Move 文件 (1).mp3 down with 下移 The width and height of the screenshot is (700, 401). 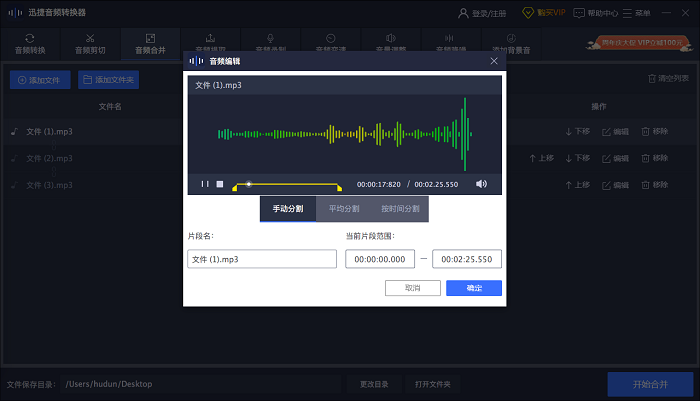(x=578, y=131)
